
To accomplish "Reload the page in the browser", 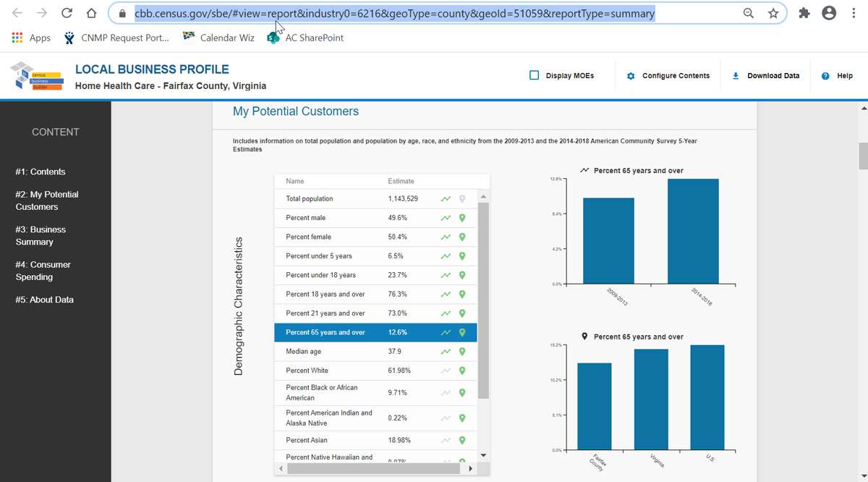I will tap(67, 13).
